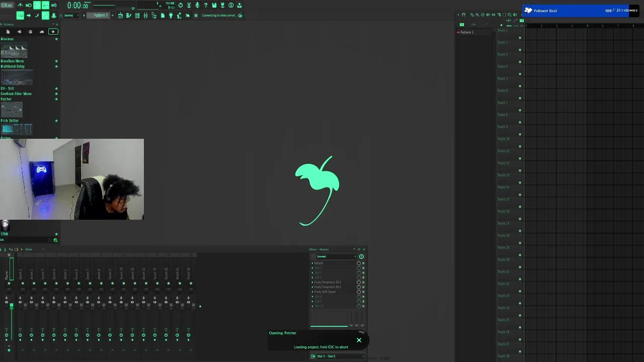Expand the Default mixer slot arrow

click(312, 263)
